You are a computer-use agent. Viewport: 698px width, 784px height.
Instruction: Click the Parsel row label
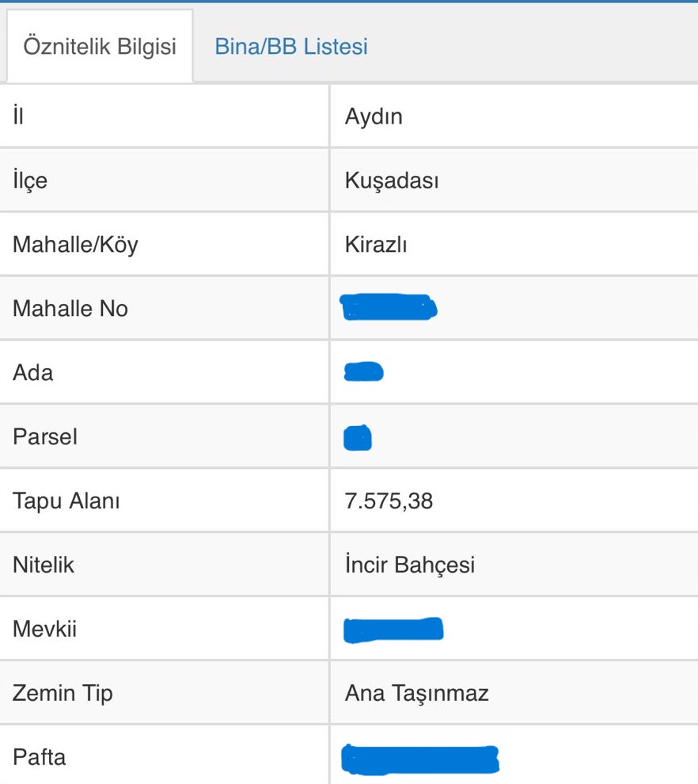(x=45, y=436)
